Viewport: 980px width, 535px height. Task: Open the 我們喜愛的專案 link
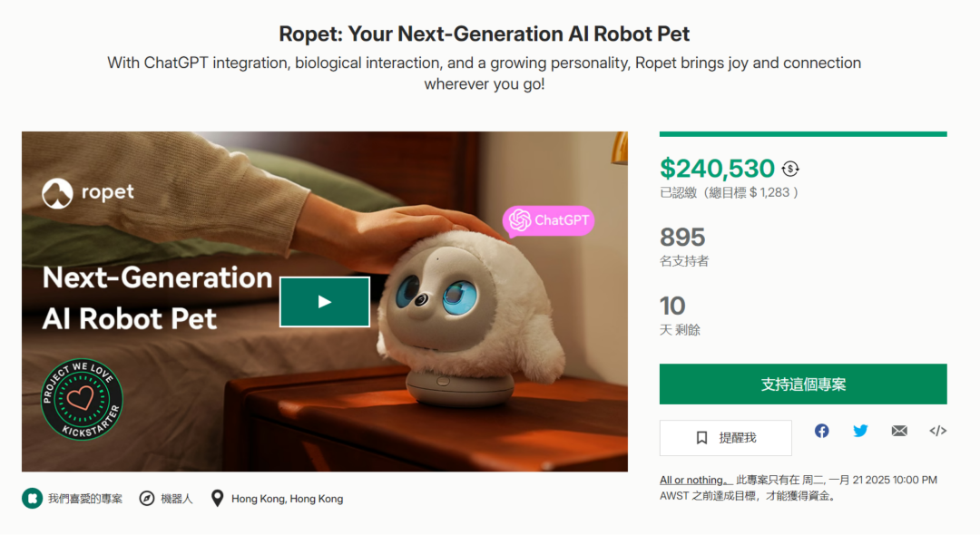click(x=85, y=499)
